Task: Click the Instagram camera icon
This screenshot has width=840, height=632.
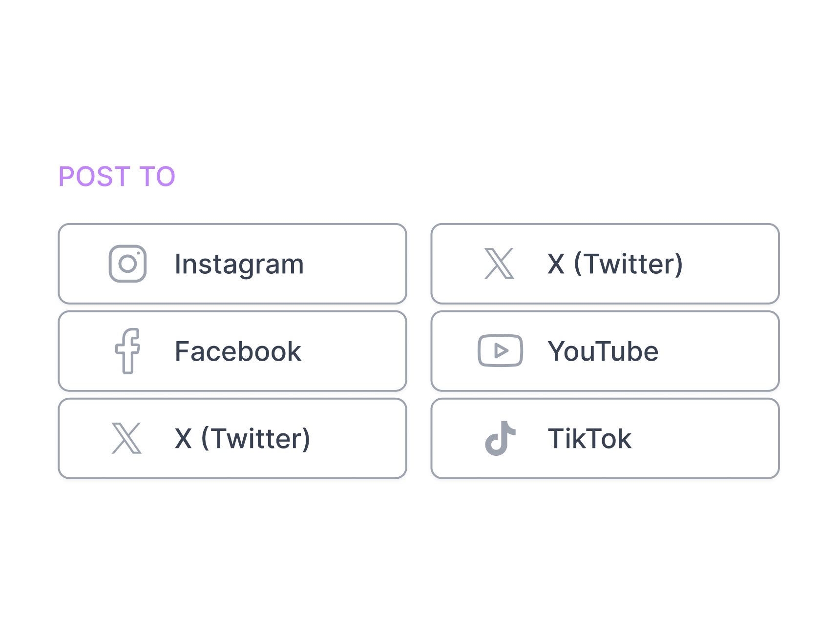Action: 128,264
